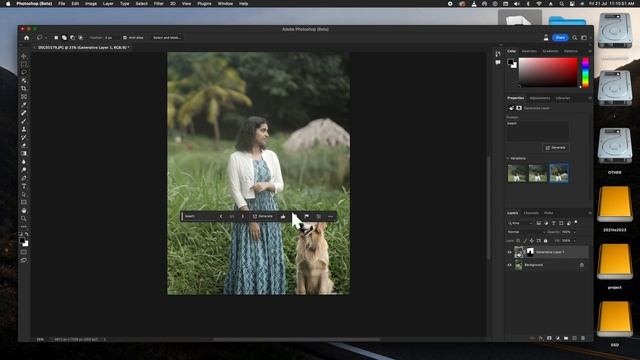Select the Crop tool
Image resolution: width=640 pixels, height=360 pixels.
click(24, 89)
